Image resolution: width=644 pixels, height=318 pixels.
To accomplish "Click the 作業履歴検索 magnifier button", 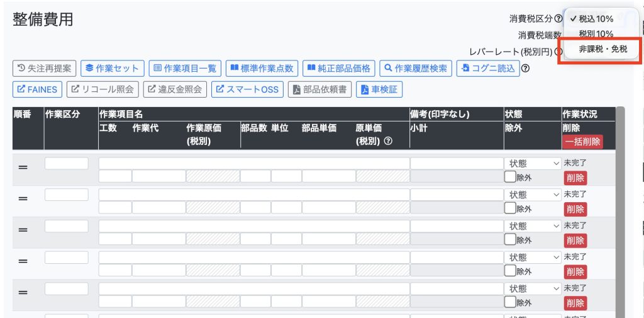I will pos(415,68).
